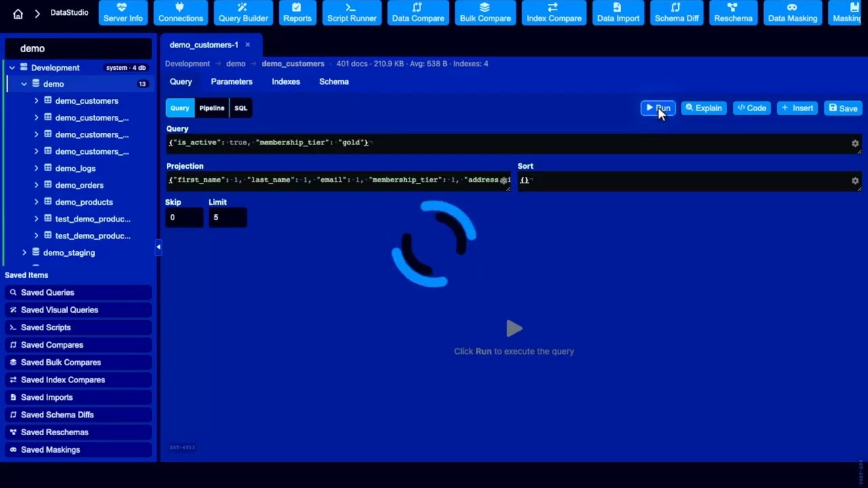The image size is (868, 488).
Task: Open Bulk Compare tool
Action: coord(486,13)
